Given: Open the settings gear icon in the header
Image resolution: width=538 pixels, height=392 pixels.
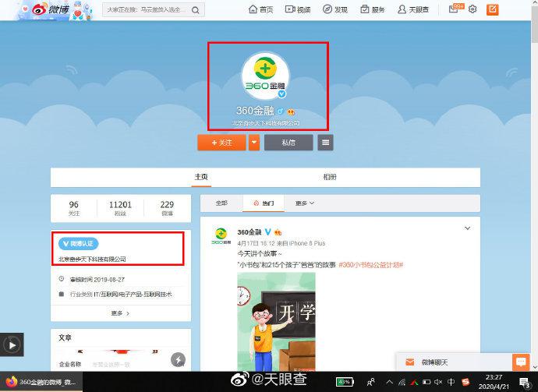Looking at the screenshot, I should click(x=473, y=9).
